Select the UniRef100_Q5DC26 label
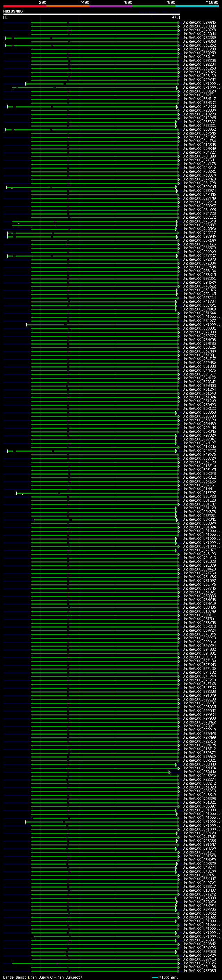Screen dimensions: 222x980 [199, 963]
